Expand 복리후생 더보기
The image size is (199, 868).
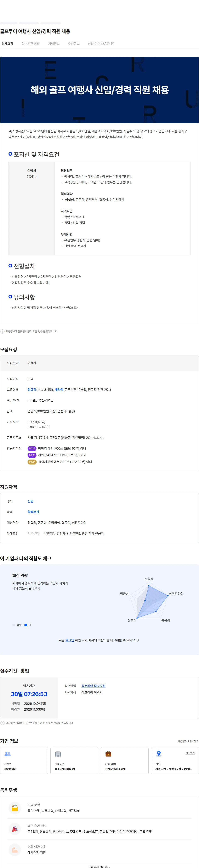[99, 867]
